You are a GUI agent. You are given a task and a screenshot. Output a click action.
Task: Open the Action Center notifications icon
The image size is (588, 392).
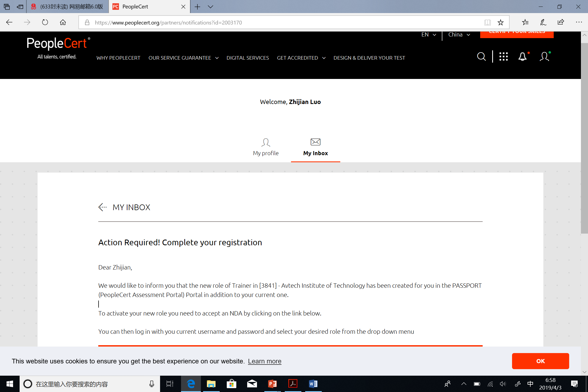(574, 384)
